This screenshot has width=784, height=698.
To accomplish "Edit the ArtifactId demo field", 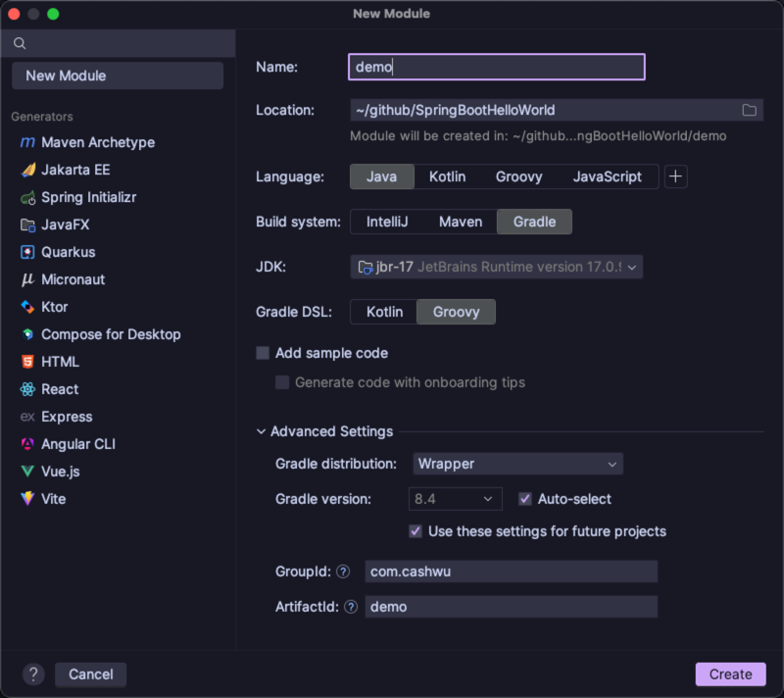I will click(511, 607).
